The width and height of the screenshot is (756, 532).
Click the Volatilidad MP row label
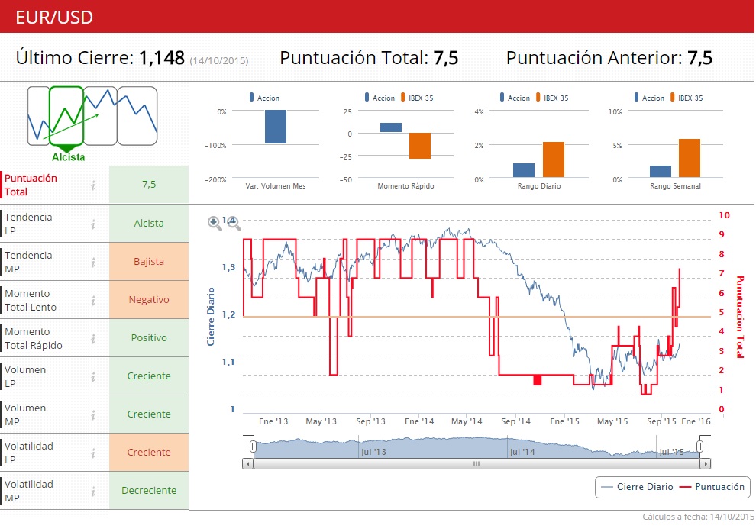[29, 491]
